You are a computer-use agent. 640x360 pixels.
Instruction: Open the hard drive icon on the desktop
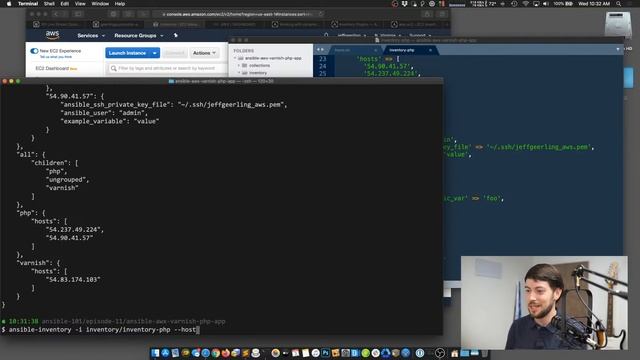618,24
